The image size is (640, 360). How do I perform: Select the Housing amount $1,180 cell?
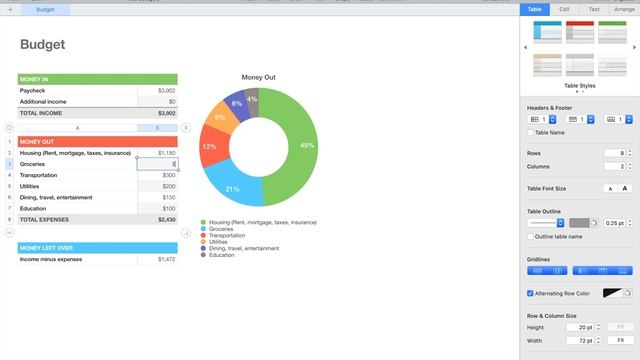click(158, 153)
